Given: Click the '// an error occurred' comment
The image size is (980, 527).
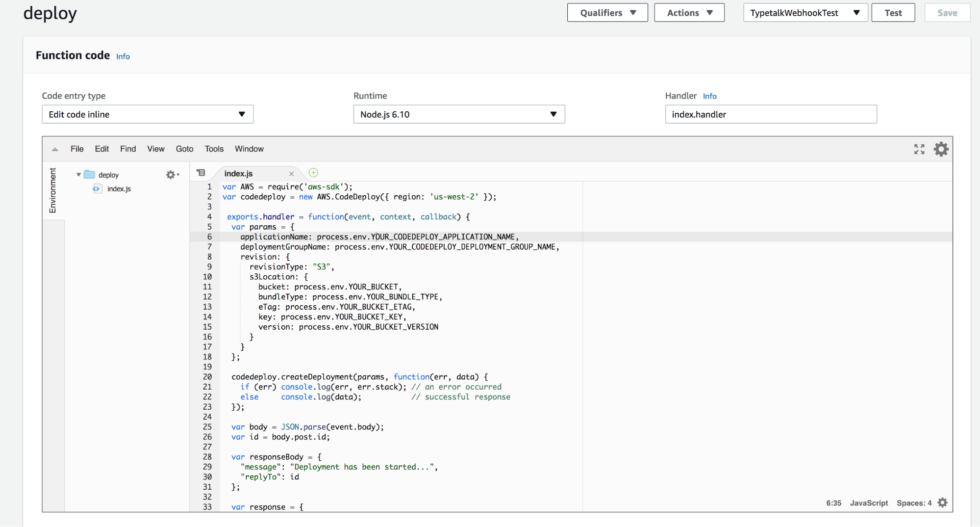Looking at the screenshot, I should pyautogui.click(x=456, y=387).
